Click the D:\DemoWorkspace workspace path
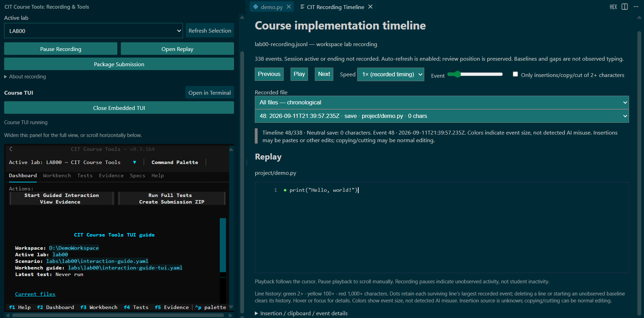Image resolution: width=644 pixels, height=318 pixels. pyautogui.click(x=74, y=248)
